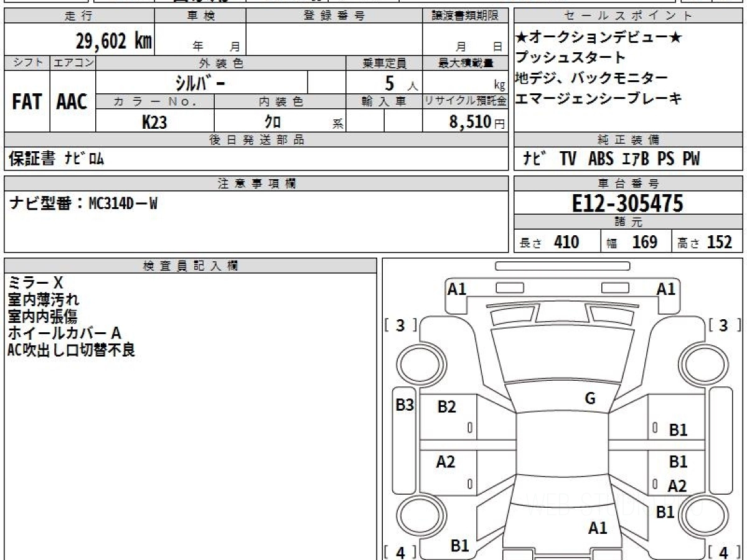Click the 車検 column header
This screenshot has width=747, height=560.
[x=200, y=16]
